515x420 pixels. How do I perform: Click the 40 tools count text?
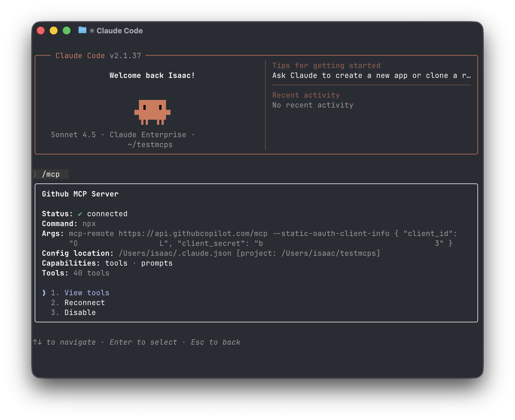pos(91,273)
